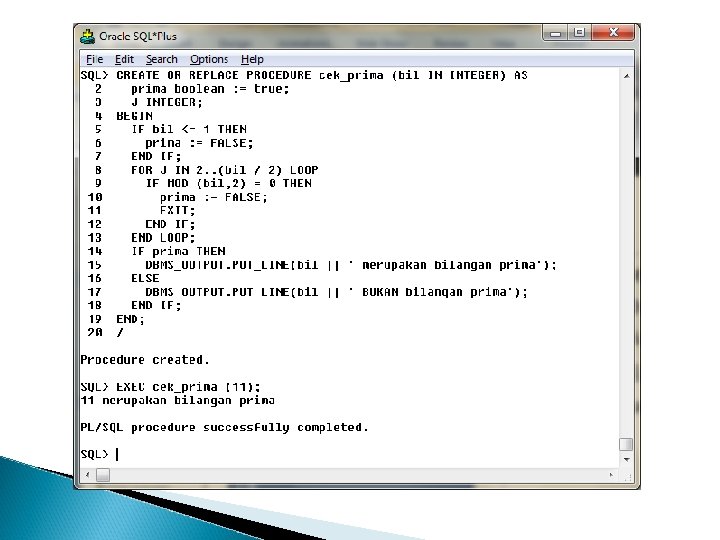
Task: Minimize the Oracle SQL*Plus window
Action: [x=556, y=33]
